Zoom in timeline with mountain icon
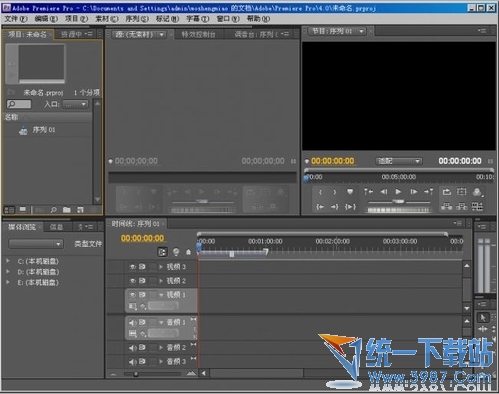Image resolution: width=499 pixels, height=394 pixels. pos(191,374)
